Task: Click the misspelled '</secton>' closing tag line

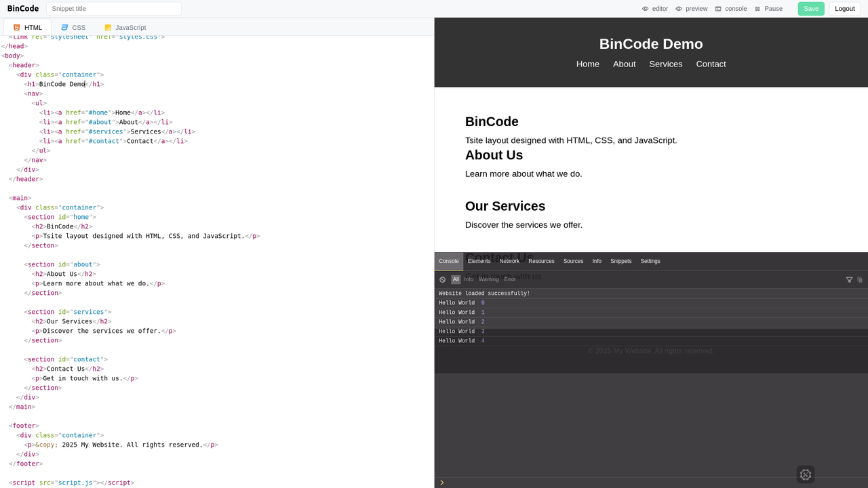Action: (41, 245)
